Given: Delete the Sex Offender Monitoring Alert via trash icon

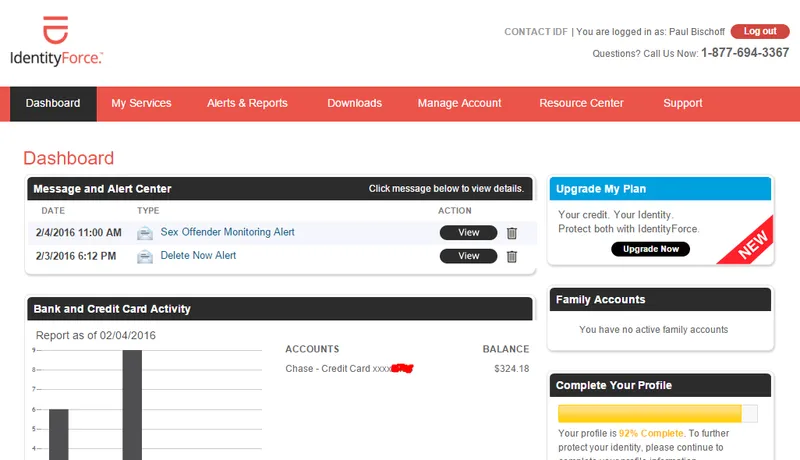Looking at the screenshot, I should coord(512,233).
